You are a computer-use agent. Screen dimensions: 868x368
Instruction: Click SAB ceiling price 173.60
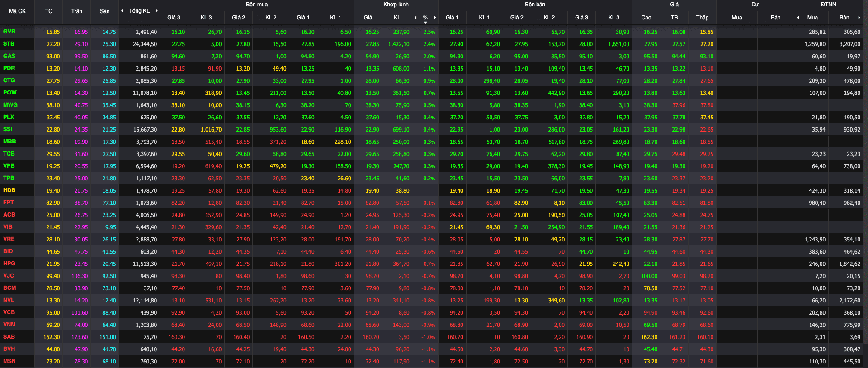[80, 337]
